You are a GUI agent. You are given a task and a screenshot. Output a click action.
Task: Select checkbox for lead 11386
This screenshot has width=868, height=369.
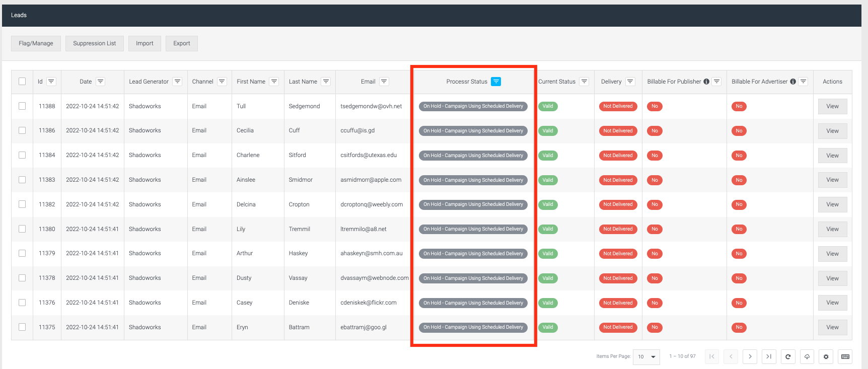point(22,130)
